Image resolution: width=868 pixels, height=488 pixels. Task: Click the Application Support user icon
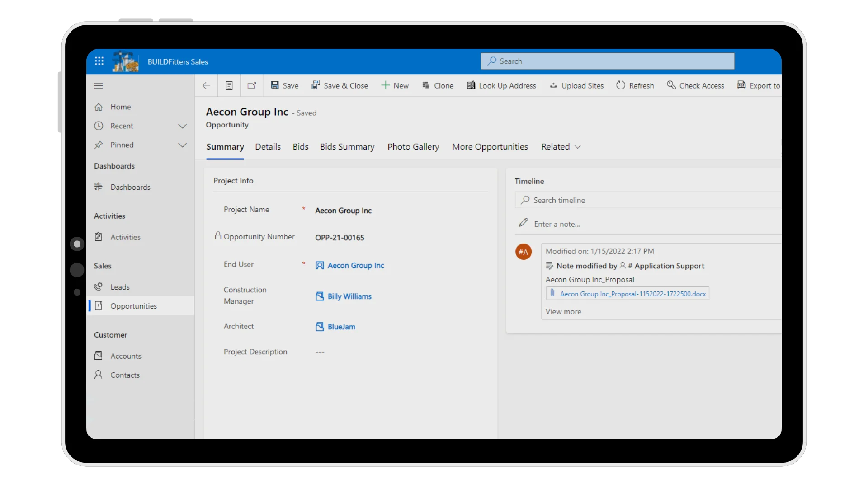[623, 266]
